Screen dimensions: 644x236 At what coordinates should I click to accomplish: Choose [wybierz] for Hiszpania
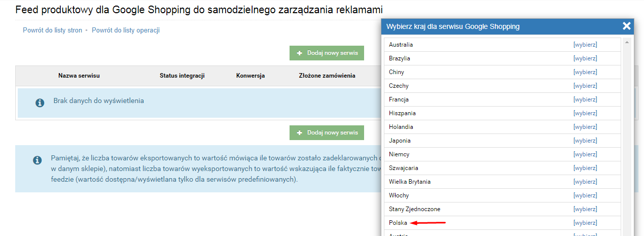click(585, 113)
